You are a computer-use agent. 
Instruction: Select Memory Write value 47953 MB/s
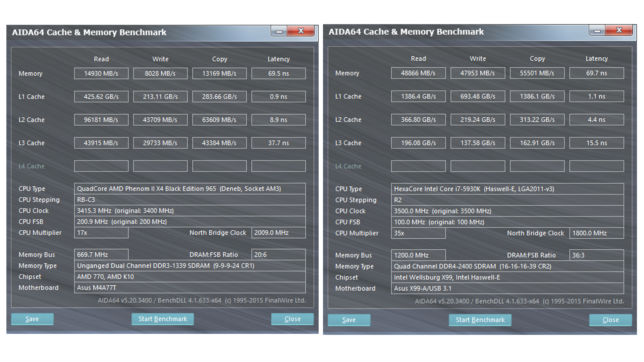click(x=478, y=73)
